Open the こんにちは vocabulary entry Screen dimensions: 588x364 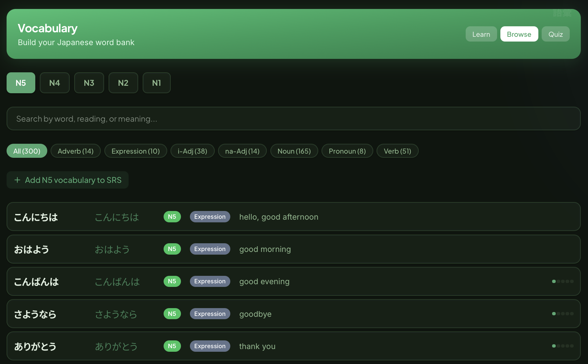pos(36,217)
